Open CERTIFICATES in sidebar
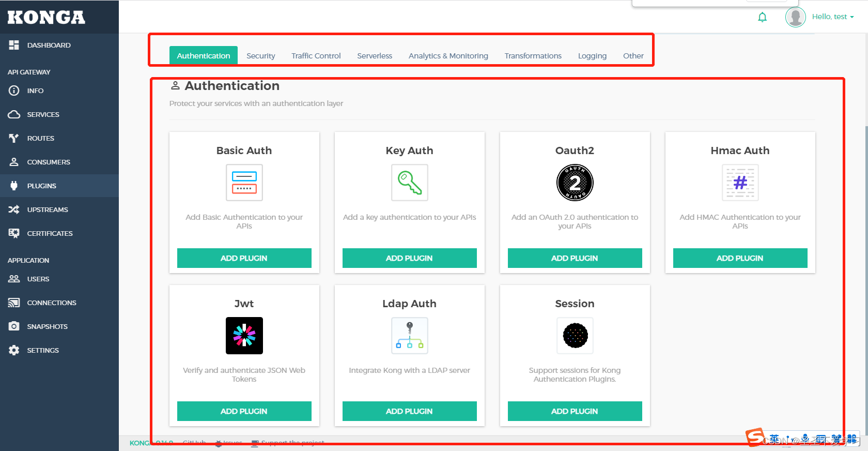The height and width of the screenshot is (451, 868). (59, 233)
